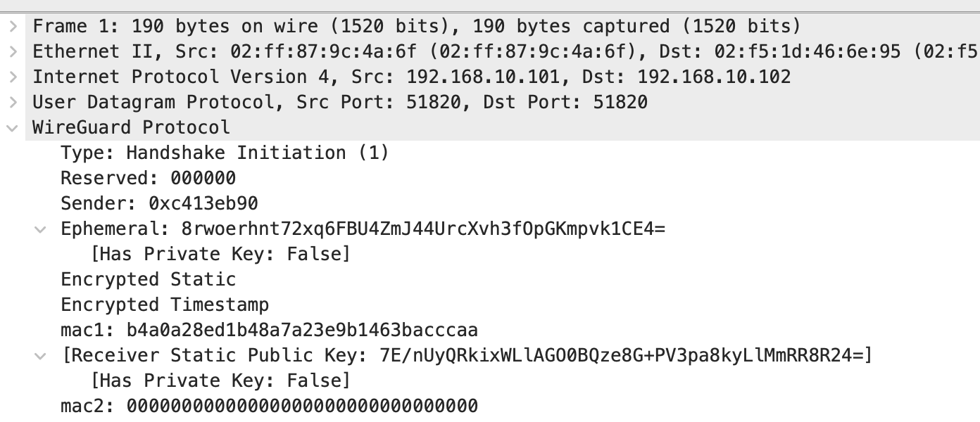The width and height of the screenshot is (980, 422).
Task: Collapse the Ephemeral key chevron
Action: (42, 229)
